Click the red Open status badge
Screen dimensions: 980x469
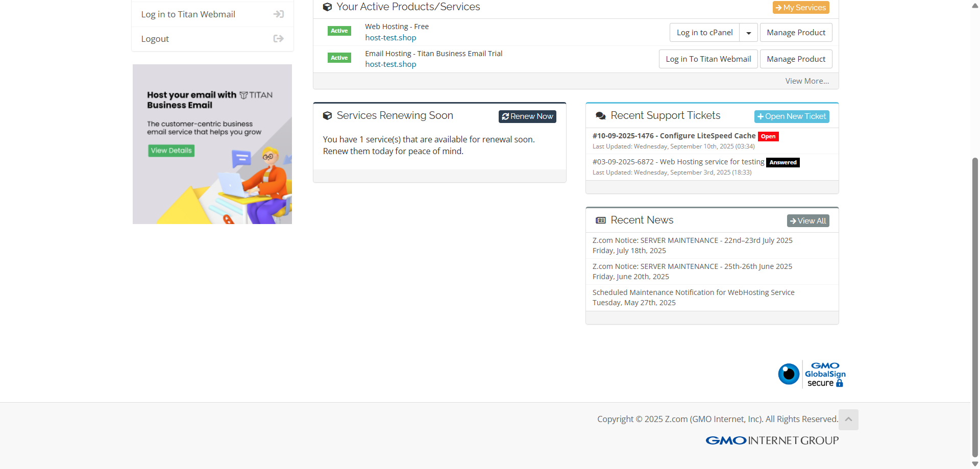tap(768, 136)
